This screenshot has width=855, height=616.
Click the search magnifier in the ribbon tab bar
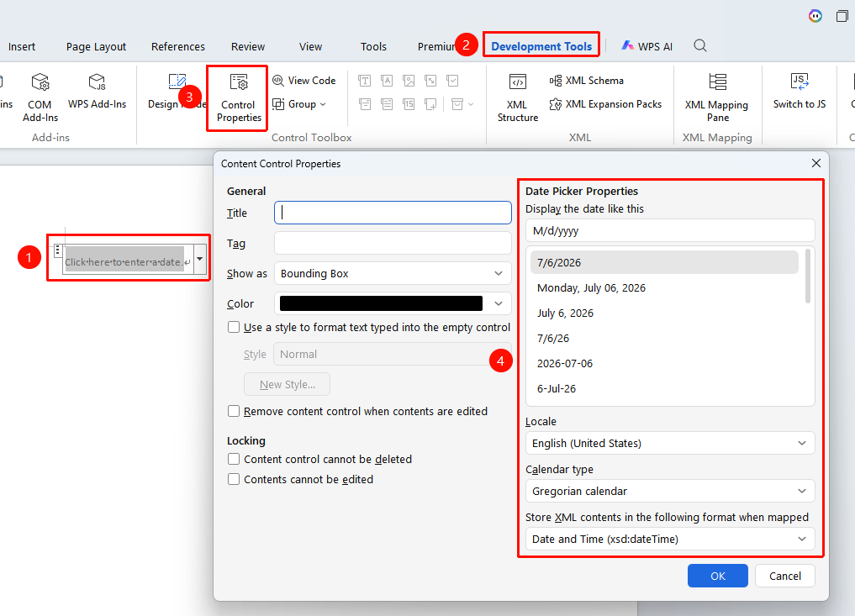click(x=700, y=45)
